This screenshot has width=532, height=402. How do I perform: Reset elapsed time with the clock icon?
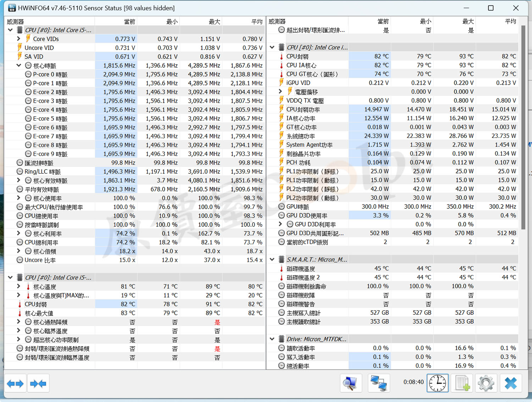[x=438, y=383]
